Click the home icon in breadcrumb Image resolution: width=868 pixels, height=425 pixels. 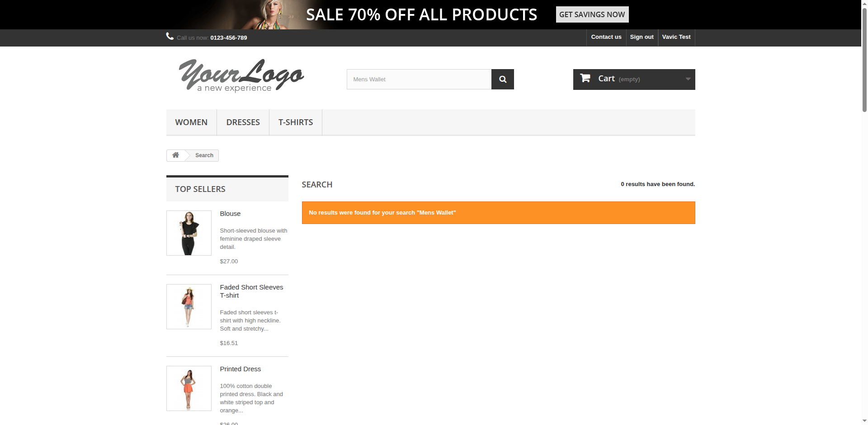click(175, 155)
